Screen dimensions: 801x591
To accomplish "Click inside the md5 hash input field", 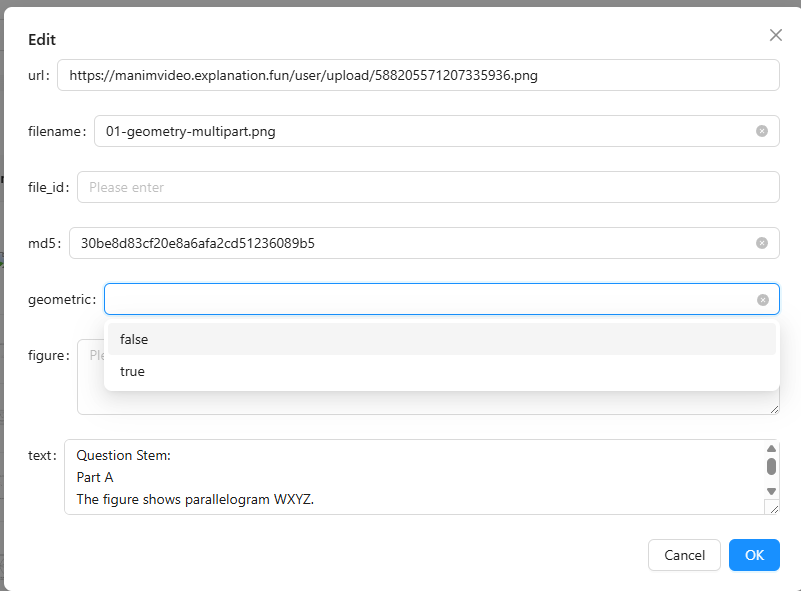I will point(410,243).
